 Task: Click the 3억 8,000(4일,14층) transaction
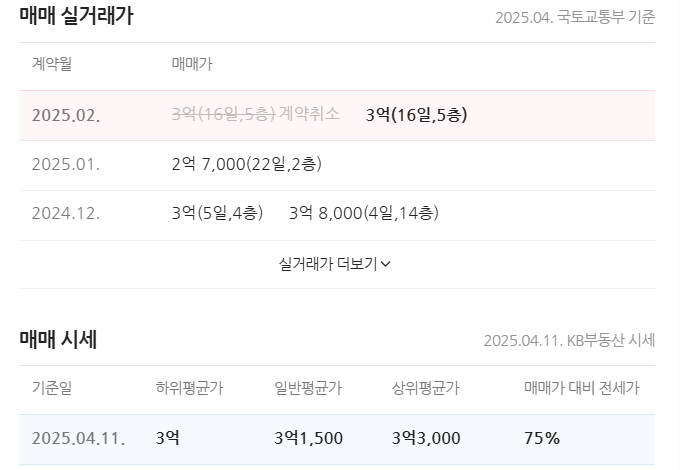(x=363, y=212)
